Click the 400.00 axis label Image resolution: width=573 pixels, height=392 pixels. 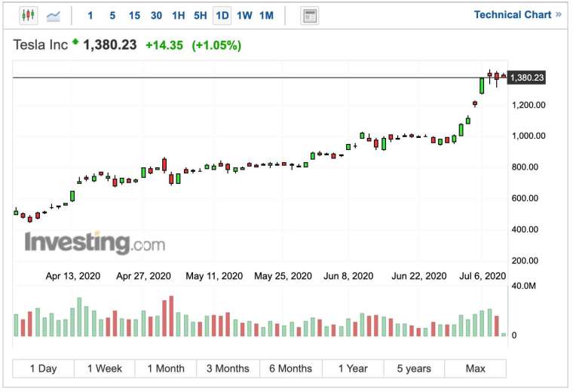[525, 229]
